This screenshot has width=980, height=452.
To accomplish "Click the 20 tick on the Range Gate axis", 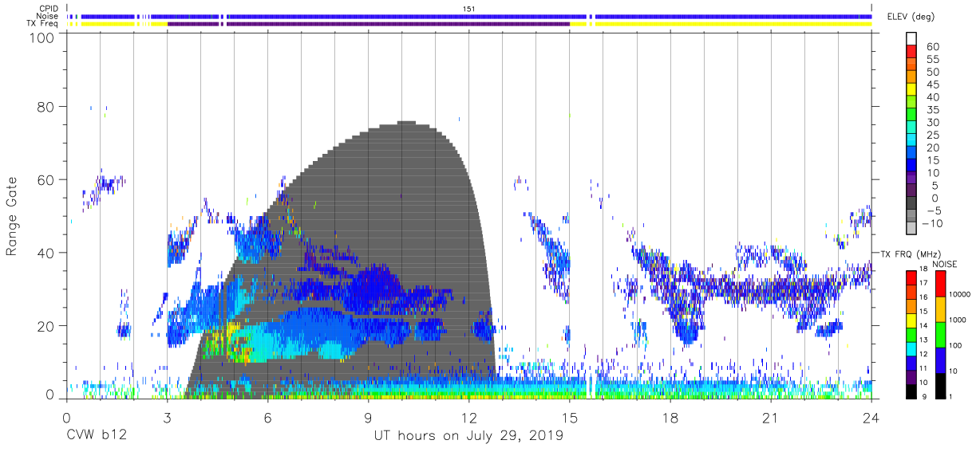I will [x=46, y=326].
